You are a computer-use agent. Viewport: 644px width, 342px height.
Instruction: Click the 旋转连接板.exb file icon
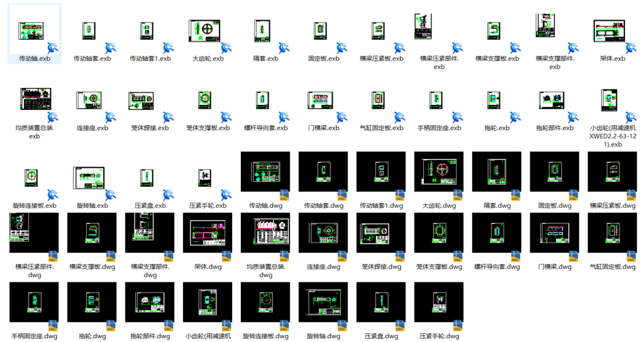(31, 178)
